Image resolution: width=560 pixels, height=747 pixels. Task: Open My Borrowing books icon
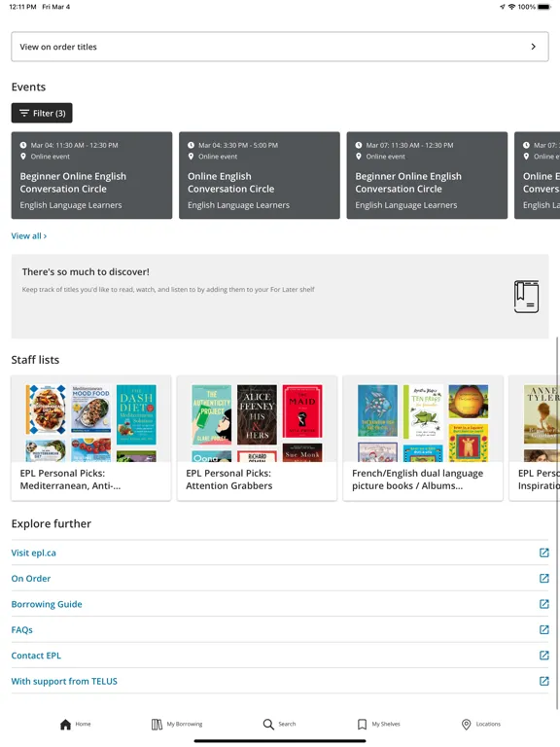coord(157,724)
